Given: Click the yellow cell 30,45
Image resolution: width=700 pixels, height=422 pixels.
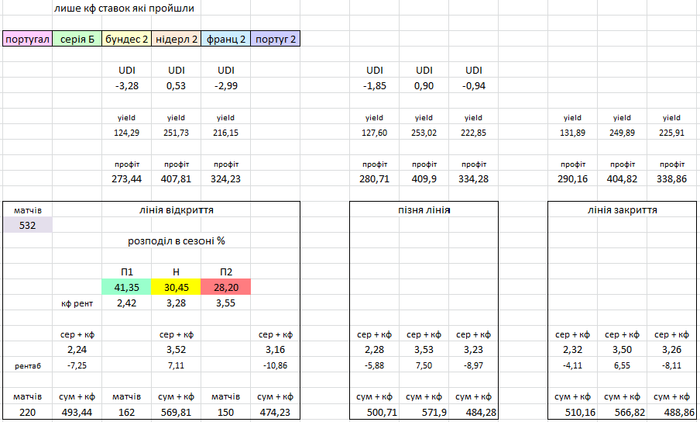Looking at the screenshot, I should pyautogui.click(x=176, y=287).
